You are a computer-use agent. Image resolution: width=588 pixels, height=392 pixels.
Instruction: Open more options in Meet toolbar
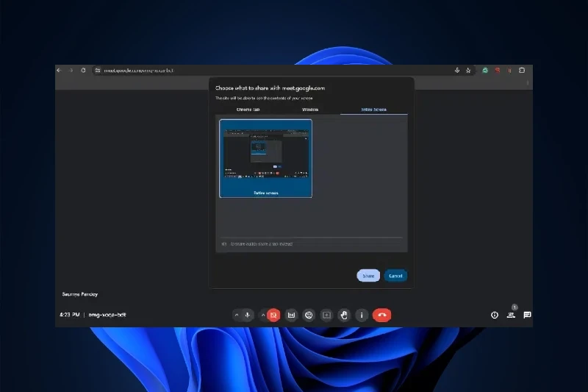pos(362,315)
